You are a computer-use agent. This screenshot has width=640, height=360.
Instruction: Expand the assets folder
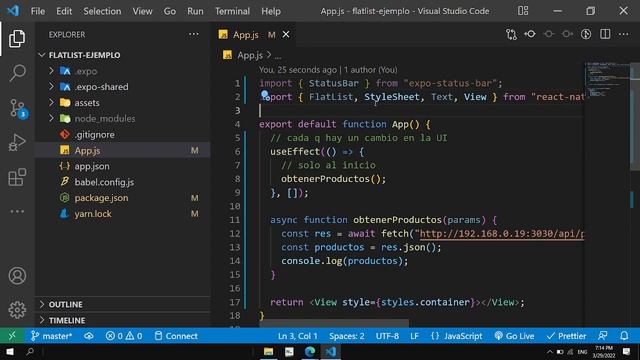pyautogui.click(x=51, y=102)
